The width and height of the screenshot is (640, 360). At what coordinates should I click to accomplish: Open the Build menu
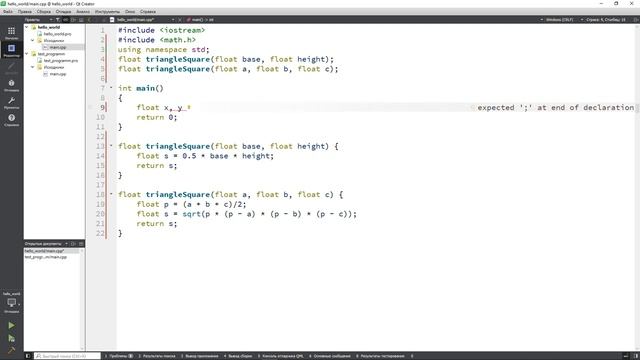click(44, 12)
